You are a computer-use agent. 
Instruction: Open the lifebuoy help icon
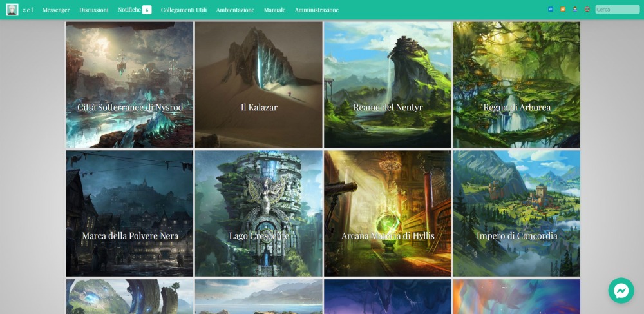pyautogui.click(x=587, y=9)
